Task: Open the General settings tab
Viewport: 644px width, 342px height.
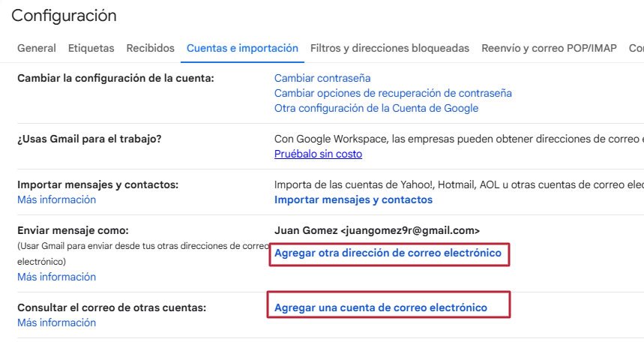Action: (37, 48)
